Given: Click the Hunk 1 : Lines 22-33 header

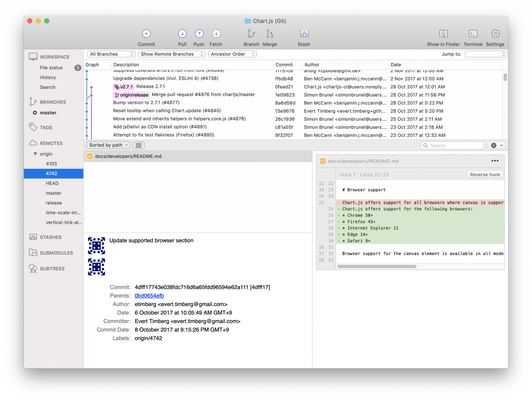Looking at the screenshot, I should coord(364,175).
